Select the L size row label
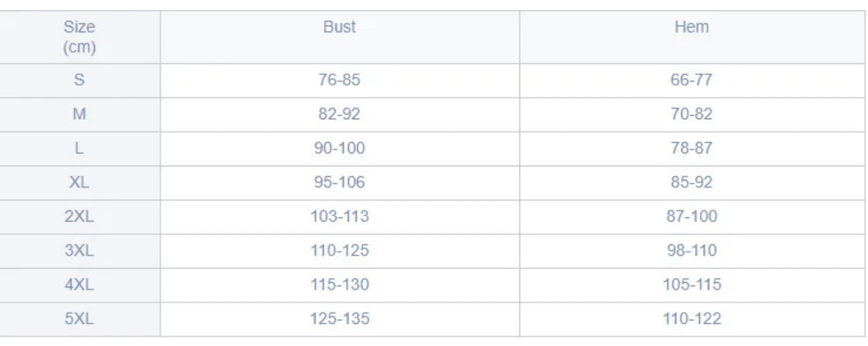Screen dimensions: 868x346 [79, 148]
